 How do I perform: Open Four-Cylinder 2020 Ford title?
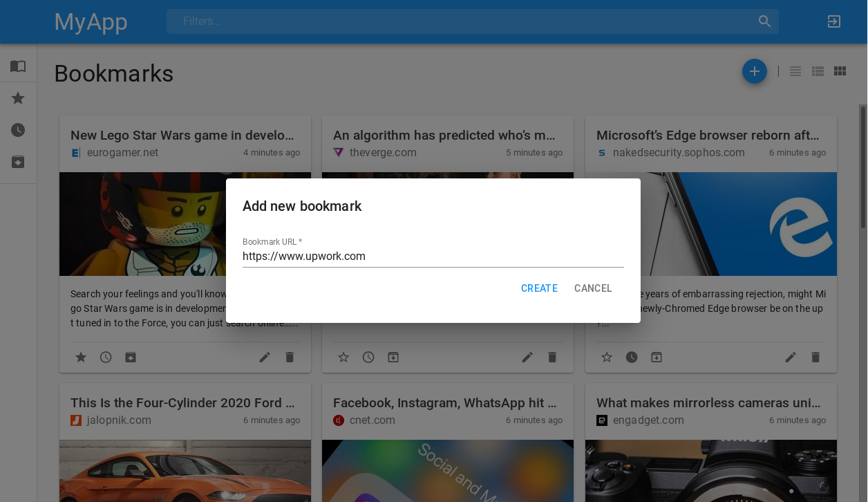182,403
